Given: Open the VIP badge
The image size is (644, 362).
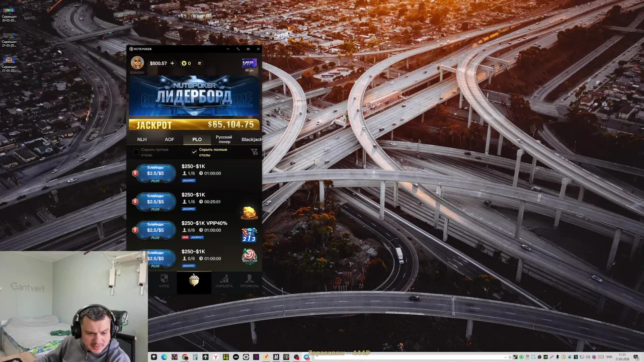Looking at the screenshot, I should 249,63.
